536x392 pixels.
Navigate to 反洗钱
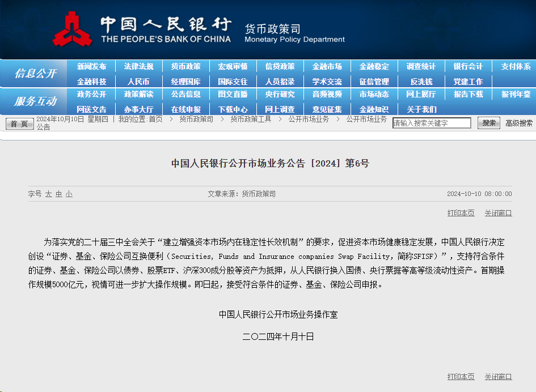point(421,82)
